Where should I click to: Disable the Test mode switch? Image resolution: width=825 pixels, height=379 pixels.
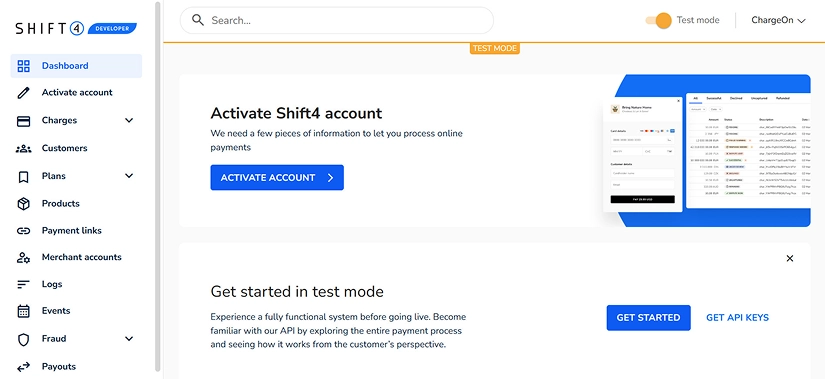[658, 21]
